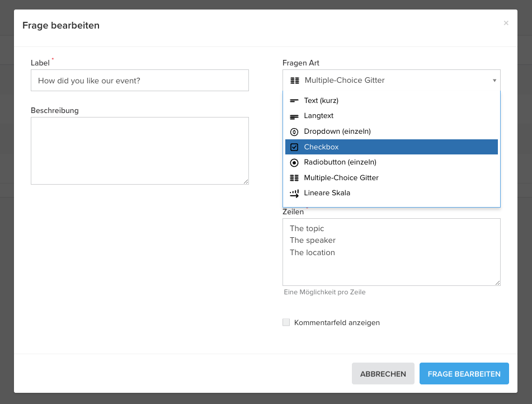Collapse the Fragen Art dropdown arrow
The width and height of the screenshot is (532, 404).
[495, 81]
